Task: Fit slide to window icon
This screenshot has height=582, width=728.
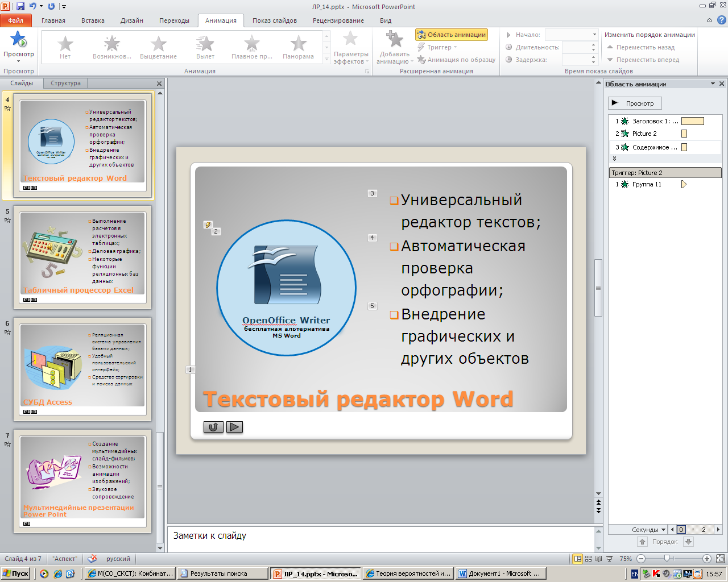Action: coord(720,559)
